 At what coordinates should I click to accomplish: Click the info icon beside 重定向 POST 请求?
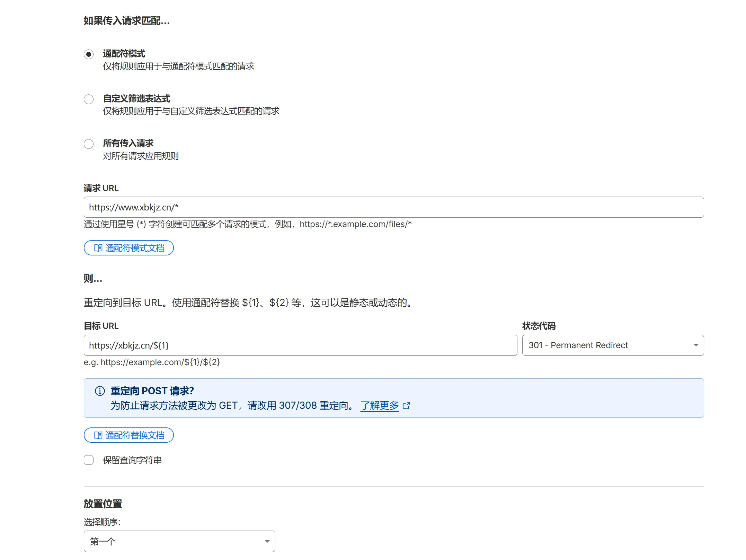click(100, 391)
